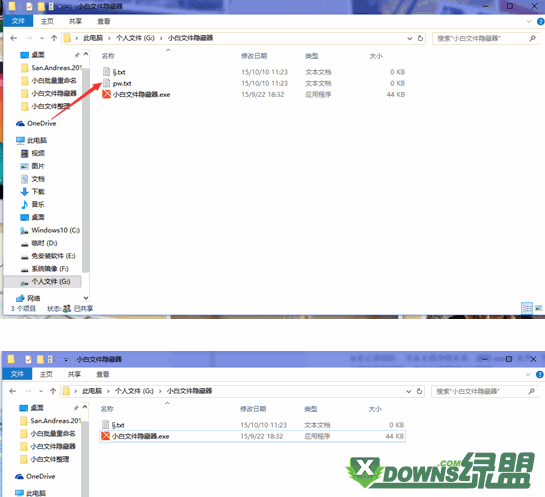Select 小白文件隐藏器.exe in the upper window
The height and width of the screenshot is (497, 545).
click(x=136, y=95)
